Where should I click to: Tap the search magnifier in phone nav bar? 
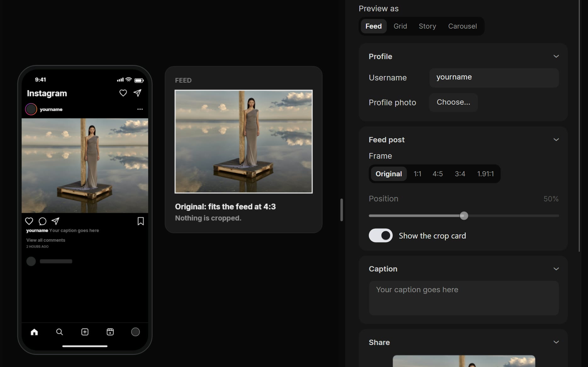(59, 332)
